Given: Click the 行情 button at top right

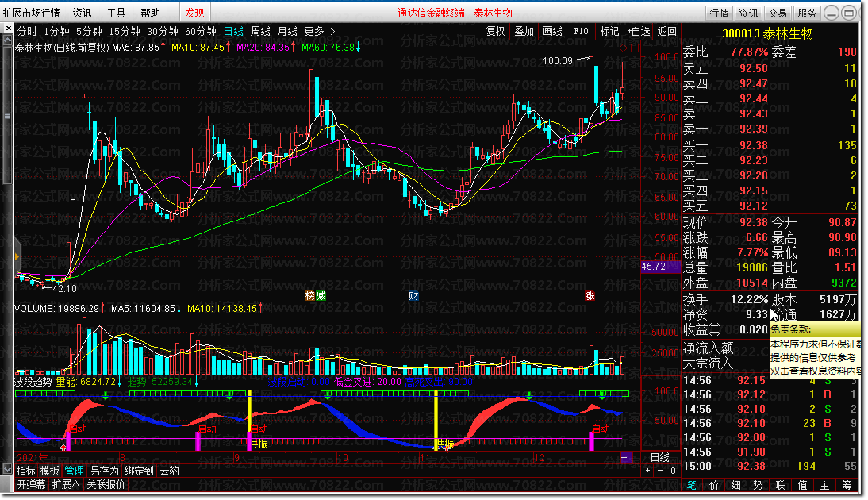Looking at the screenshot, I should coord(719,13).
